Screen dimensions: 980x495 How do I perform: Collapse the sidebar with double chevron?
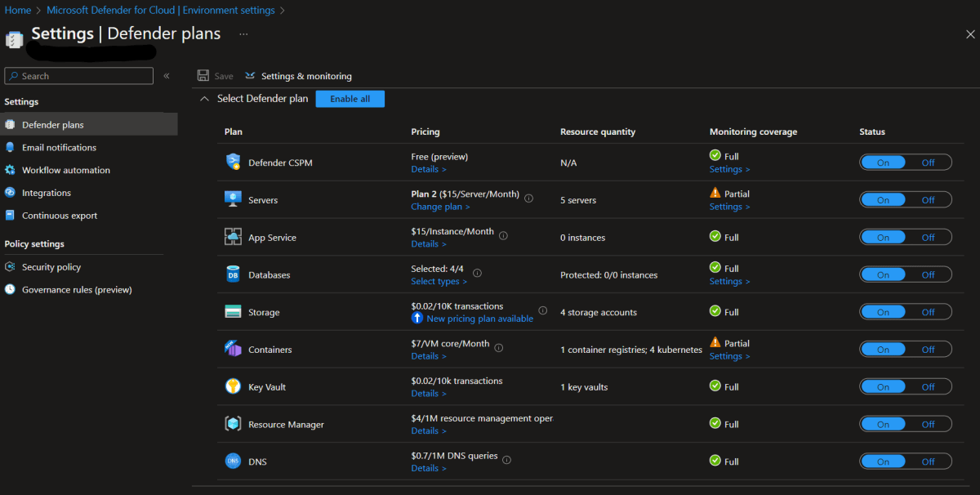coord(166,76)
